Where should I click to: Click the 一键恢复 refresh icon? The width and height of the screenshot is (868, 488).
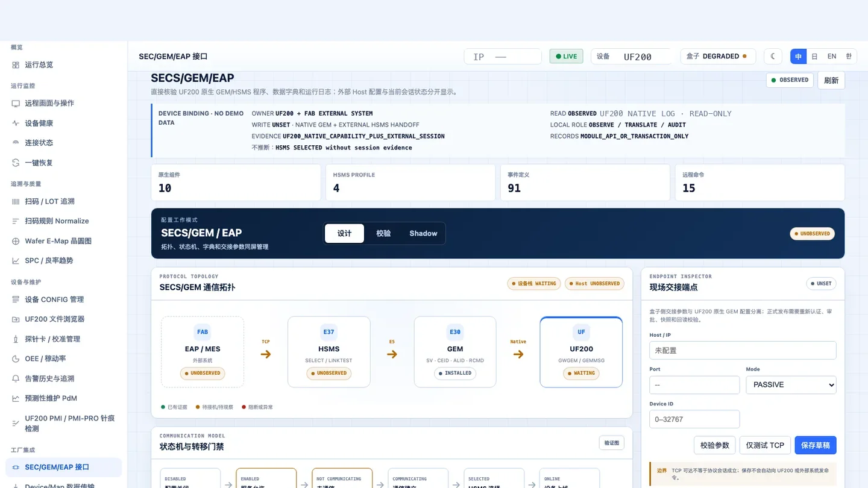(x=16, y=163)
